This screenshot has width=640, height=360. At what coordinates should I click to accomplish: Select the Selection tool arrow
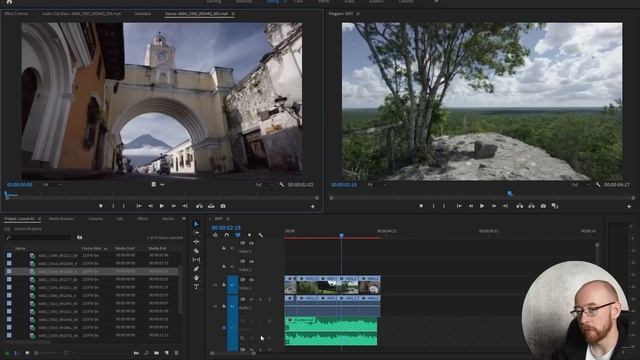[196, 224]
